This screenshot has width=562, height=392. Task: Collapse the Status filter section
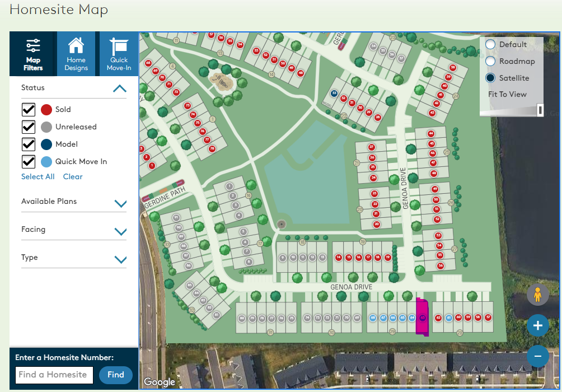(120, 88)
